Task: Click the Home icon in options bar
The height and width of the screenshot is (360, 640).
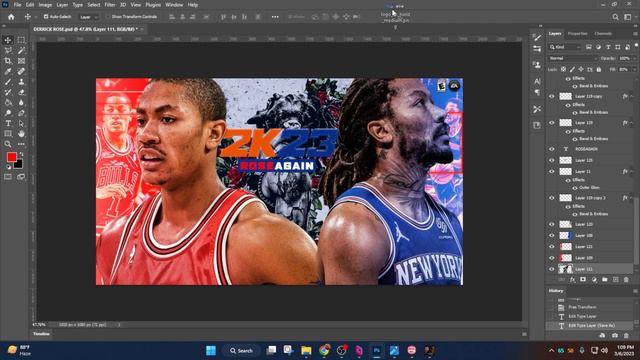Action: [x=11, y=17]
